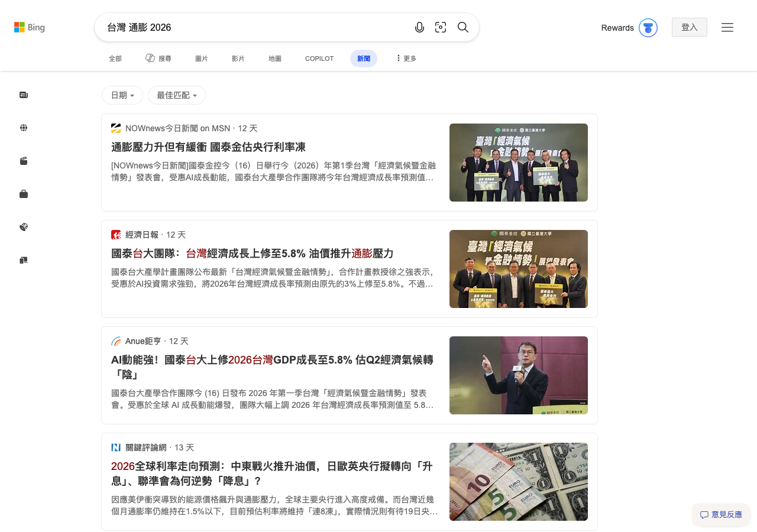
Task: Open the hamburger settings menu
Action: (727, 27)
